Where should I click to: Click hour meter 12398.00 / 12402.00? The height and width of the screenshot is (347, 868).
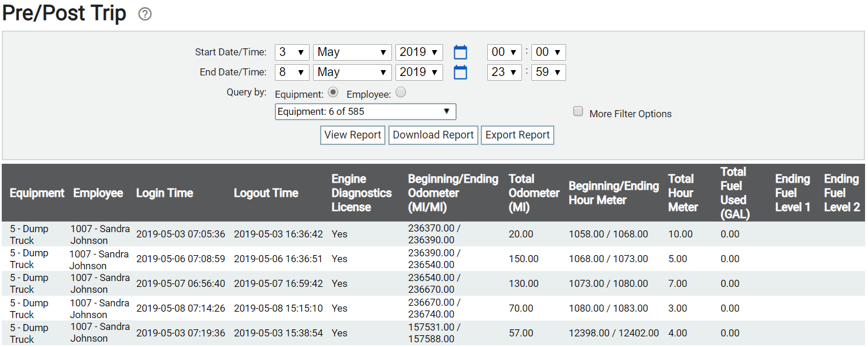pyautogui.click(x=614, y=333)
